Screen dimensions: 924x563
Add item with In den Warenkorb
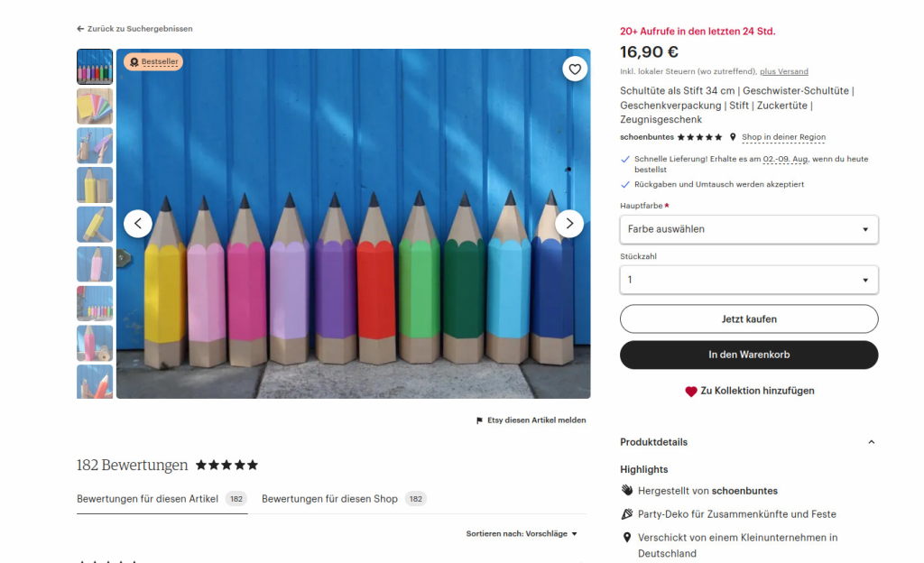(749, 355)
